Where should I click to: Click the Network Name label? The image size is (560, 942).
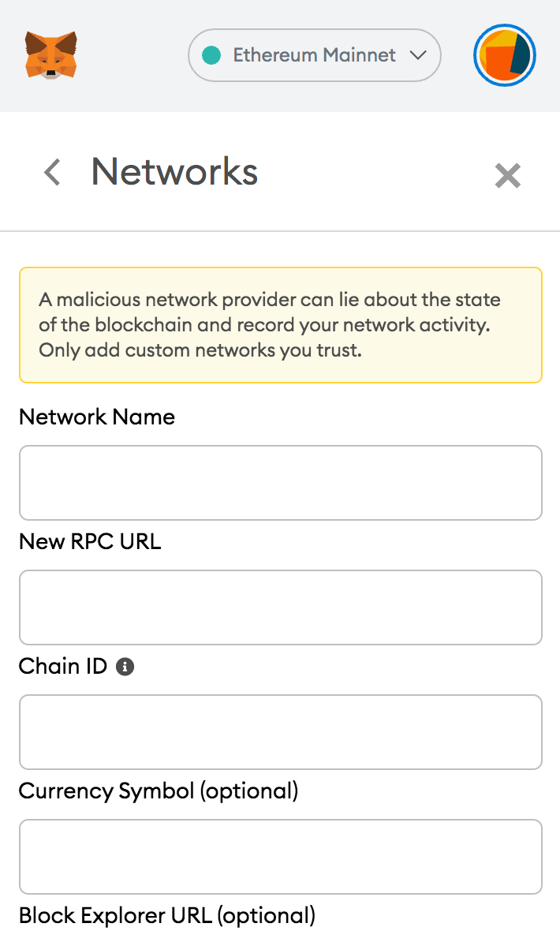[x=97, y=417]
